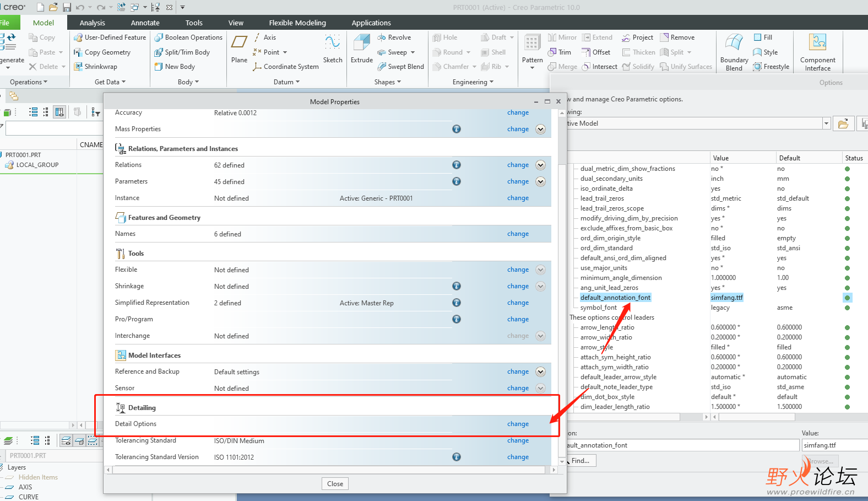
Task: Open the Datum group dropdown
Action: [286, 82]
